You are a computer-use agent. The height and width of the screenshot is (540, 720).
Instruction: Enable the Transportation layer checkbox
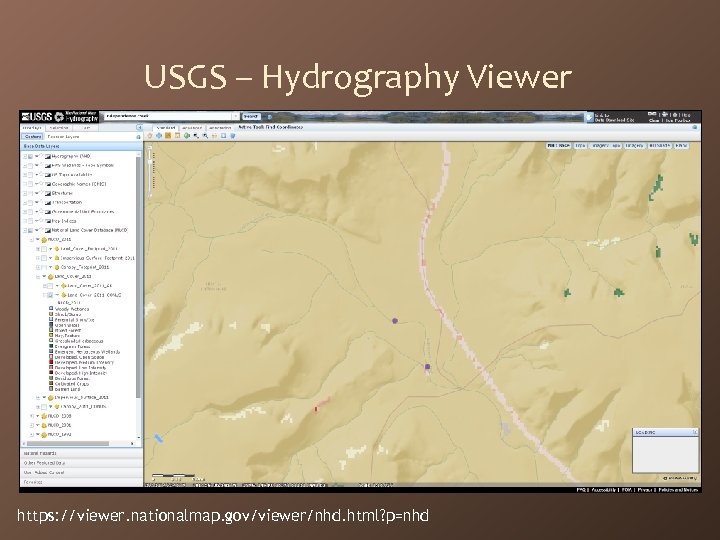click(30, 202)
